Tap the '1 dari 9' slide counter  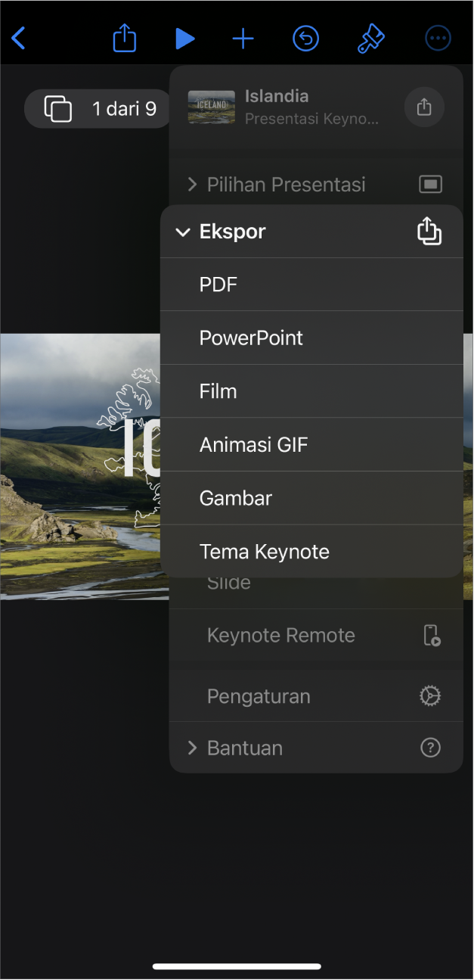click(x=124, y=109)
